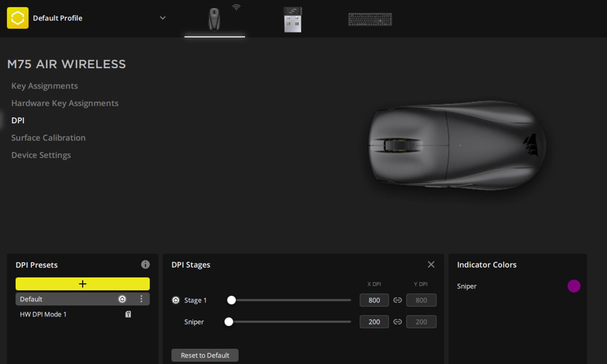Edit the Stage 1 X DPI value
607x364 pixels.
click(x=374, y=300)
